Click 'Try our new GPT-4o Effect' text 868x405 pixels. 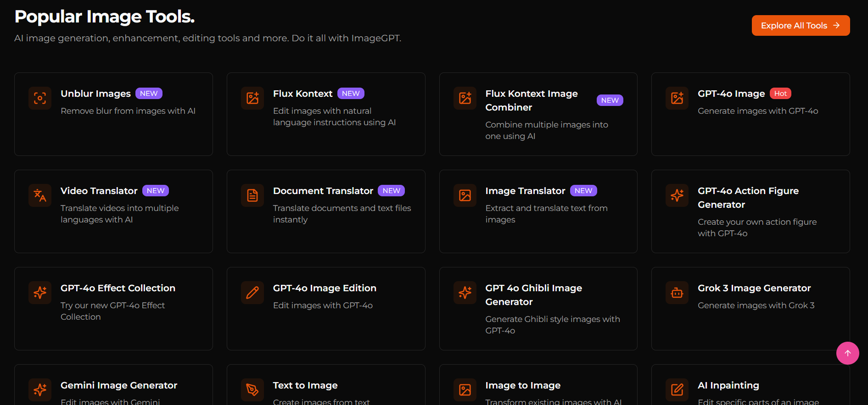pyautogui.click(x=112, y=311)
